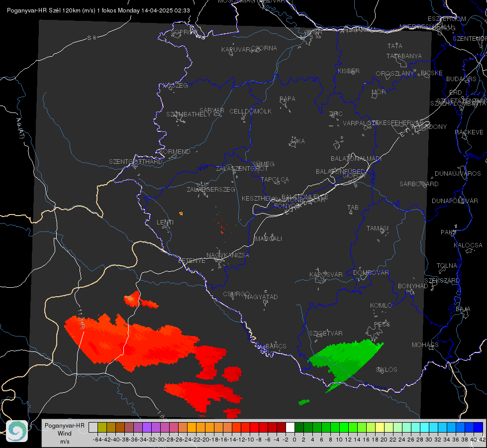Click the TAMÁSI city label
This screenshot has width=487, height=448.
pos(378,228)
